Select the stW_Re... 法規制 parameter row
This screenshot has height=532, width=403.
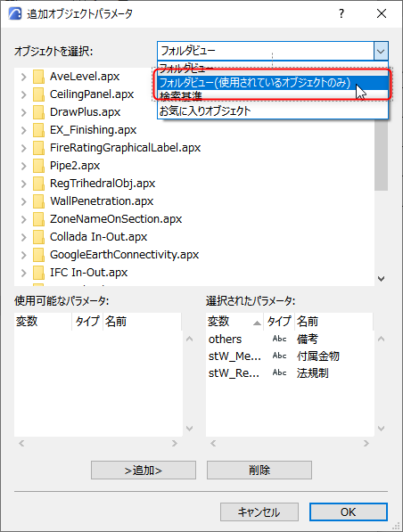coord(290,372)
